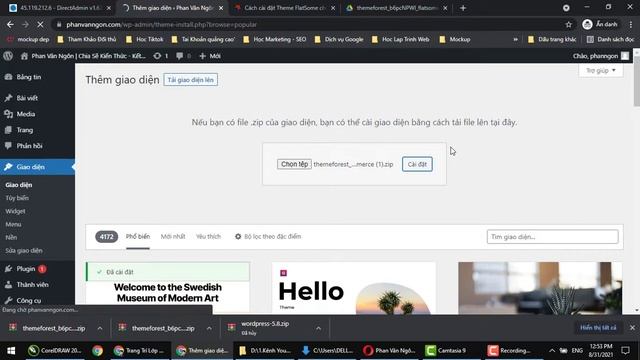Open Học Marketing - SEO bookmark folder
Viewport: 640px width, 360px height.
(x=275, y=40)
